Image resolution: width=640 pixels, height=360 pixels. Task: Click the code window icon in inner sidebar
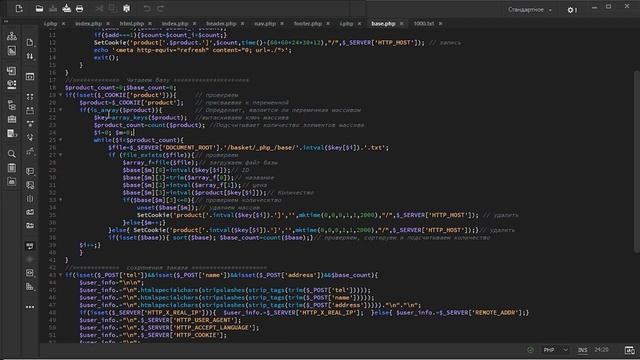click(x=30, y=76)
